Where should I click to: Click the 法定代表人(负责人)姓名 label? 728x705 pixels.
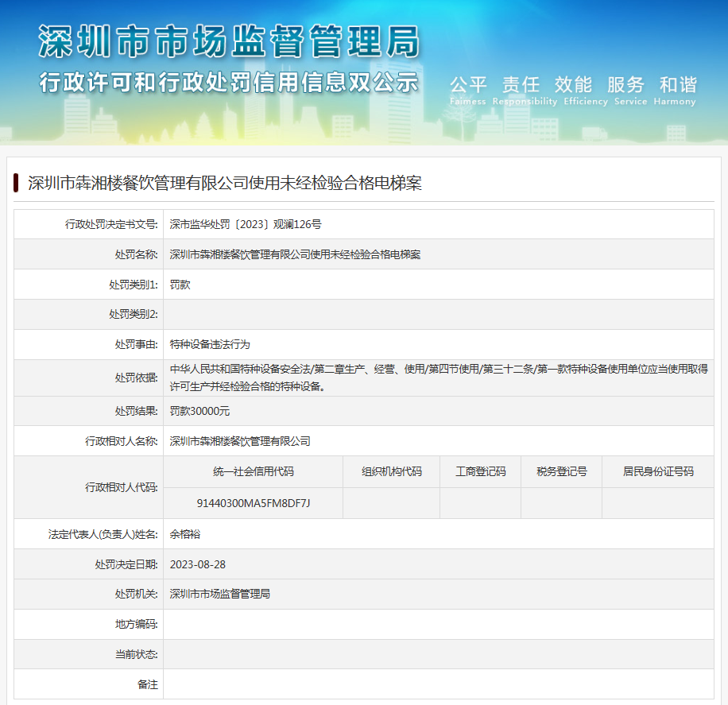click(x=103, y=535)
